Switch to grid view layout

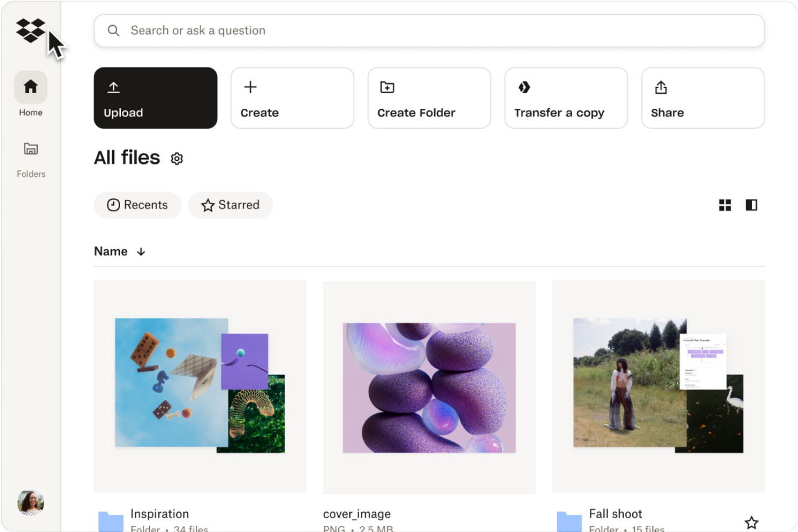[725, 205]
